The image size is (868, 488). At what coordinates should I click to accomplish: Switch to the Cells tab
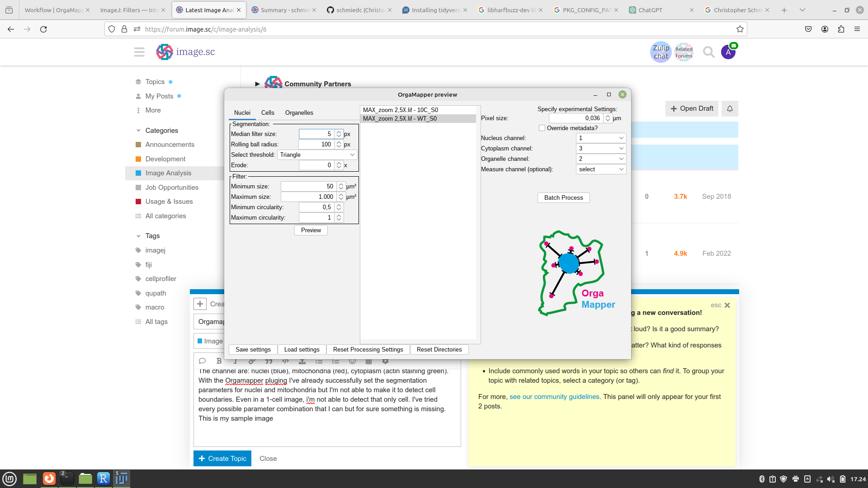(268, 113)
